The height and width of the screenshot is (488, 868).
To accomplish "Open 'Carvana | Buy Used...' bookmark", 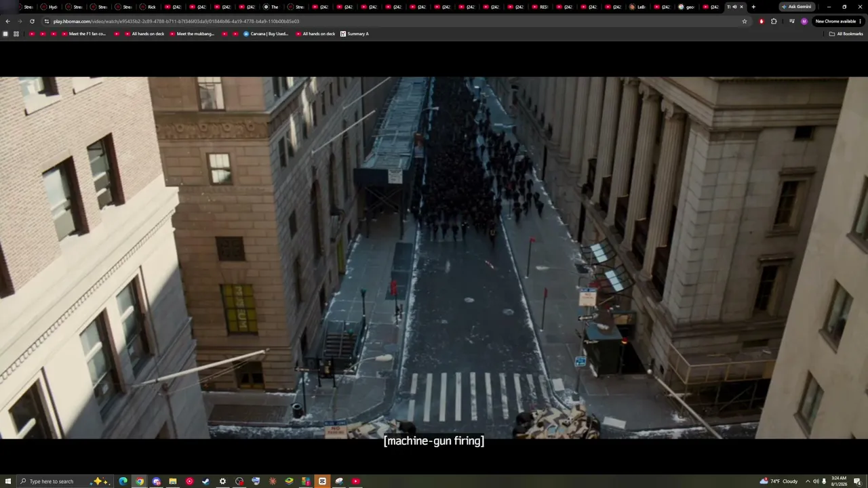I will tap(266, 34).
